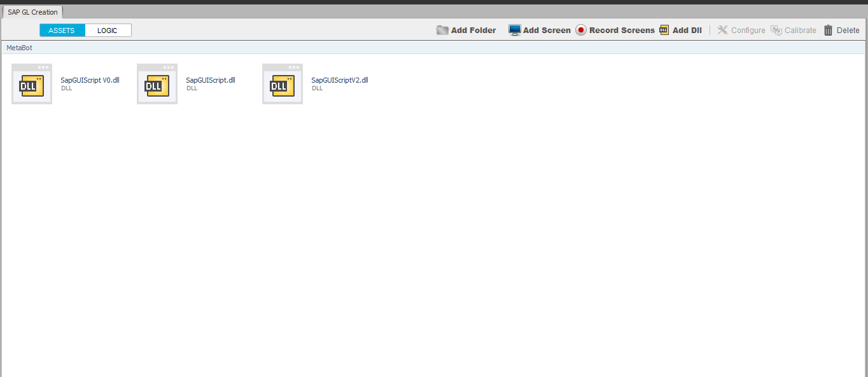Select the SapGUIScript V0.dll icon
868x377 pixels.
click(x=32, y=84)
